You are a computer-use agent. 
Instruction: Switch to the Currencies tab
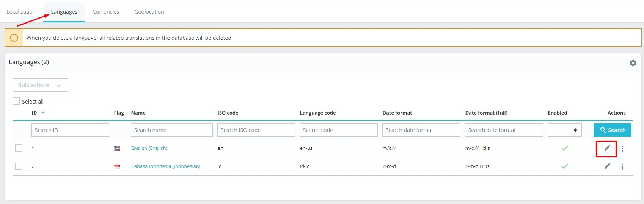[x=106, y=12]
